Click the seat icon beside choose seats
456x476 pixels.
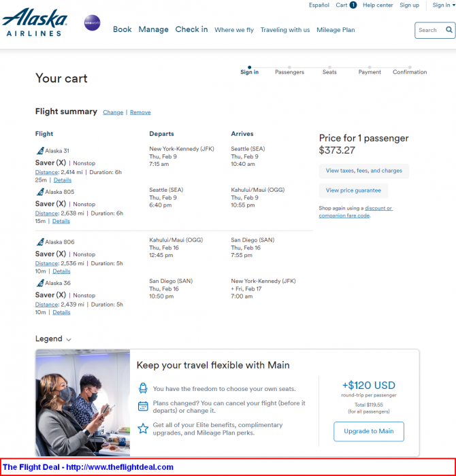[x=143, y=388]
